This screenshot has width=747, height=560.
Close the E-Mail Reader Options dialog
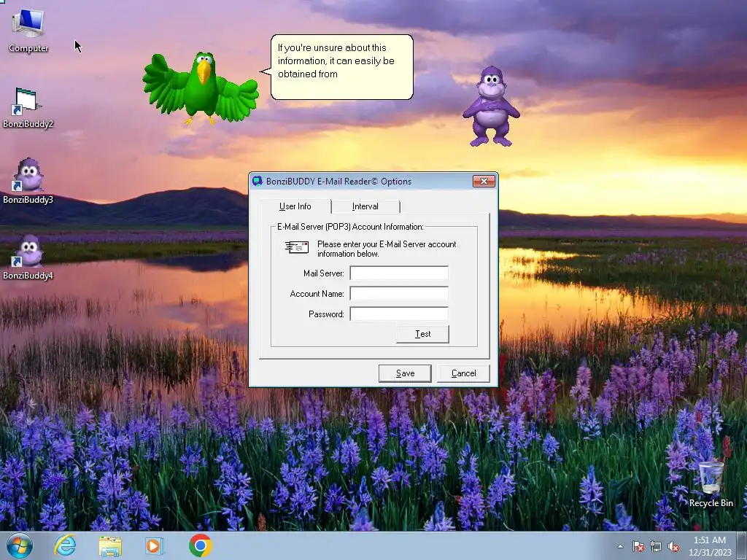coord(484,181)
